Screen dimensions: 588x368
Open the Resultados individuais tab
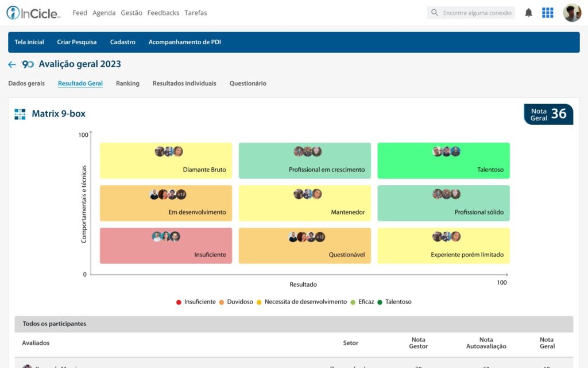[184, 83]
